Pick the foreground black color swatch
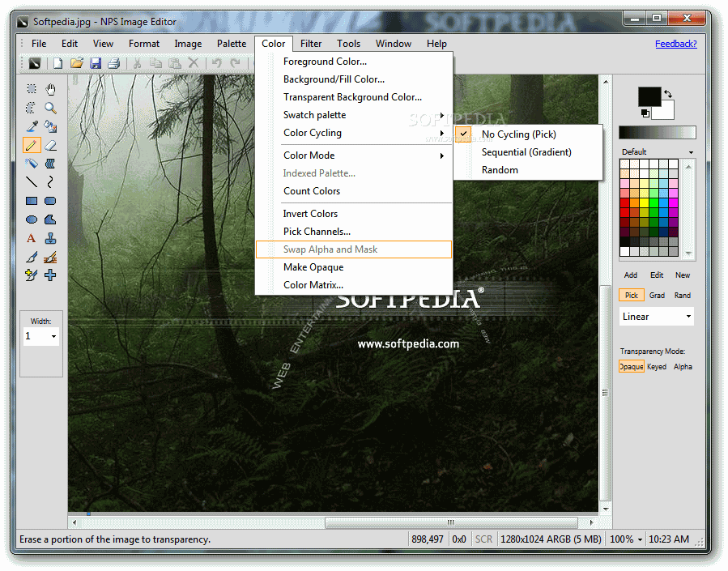The image size is (728, 571). click(649, 96)
